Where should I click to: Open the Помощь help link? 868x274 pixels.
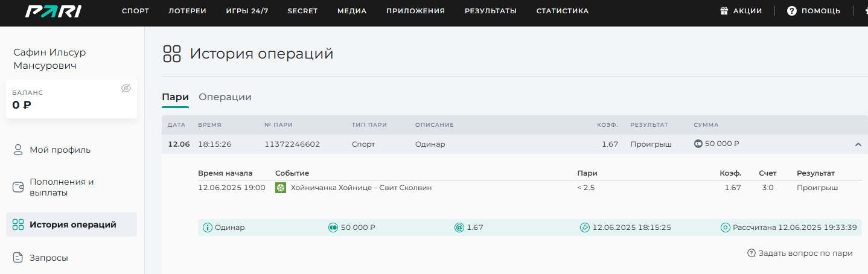821,11
